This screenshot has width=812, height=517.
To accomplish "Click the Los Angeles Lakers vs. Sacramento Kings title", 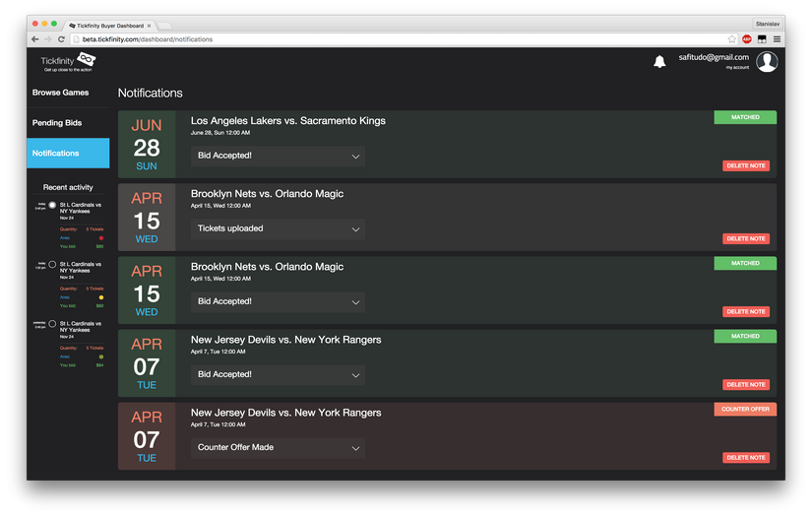I will tap(288, 121).
